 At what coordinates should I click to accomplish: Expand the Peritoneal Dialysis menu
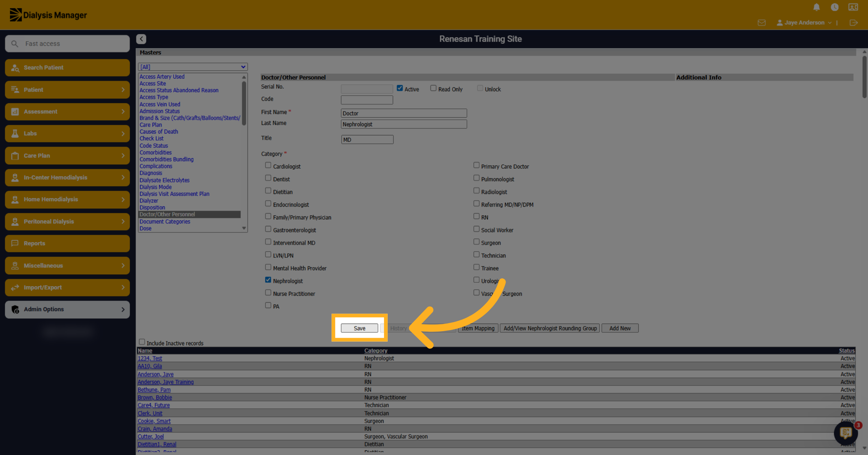67,222
